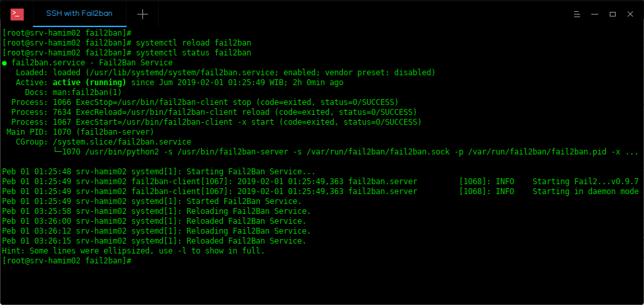This screenshot has width=644, height=305.
Task: Close the terminal window
Action: click(630, 14)
